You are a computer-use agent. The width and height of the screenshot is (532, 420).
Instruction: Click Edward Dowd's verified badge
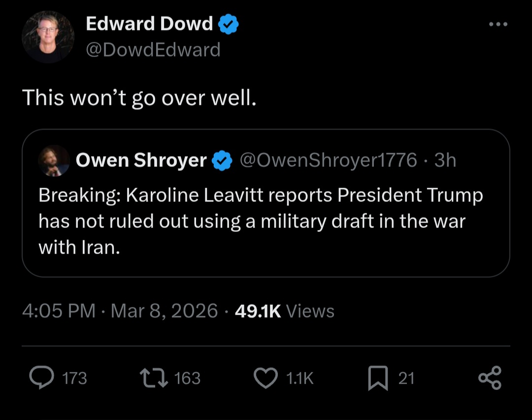tap(229, 25)
